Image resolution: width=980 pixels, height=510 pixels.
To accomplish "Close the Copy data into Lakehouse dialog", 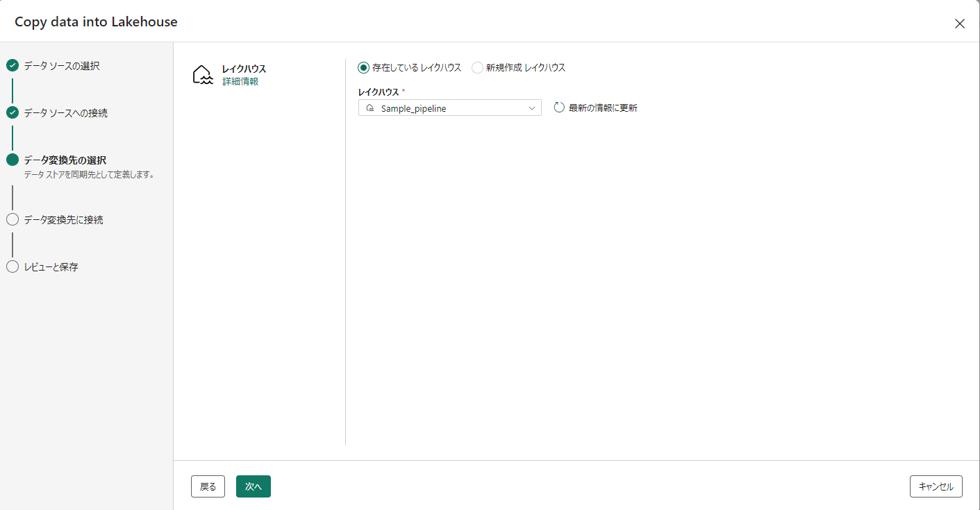I will 960,24.
